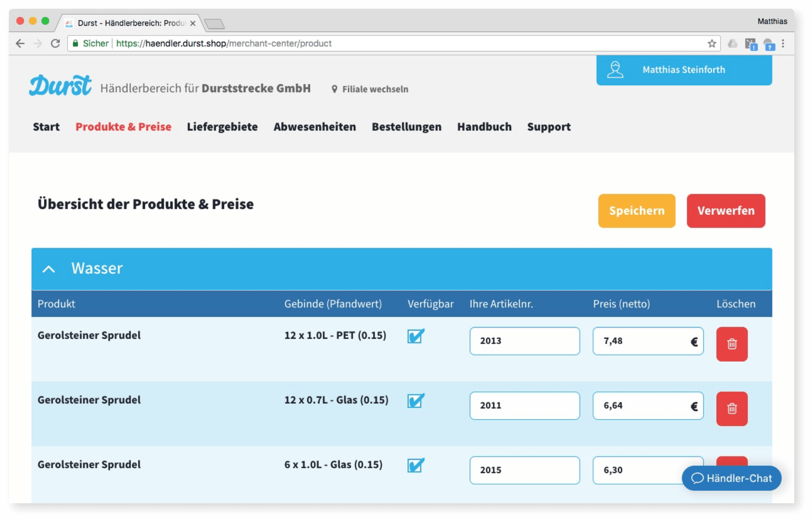Open the Chrome three-dot menu

click(783, 43)
